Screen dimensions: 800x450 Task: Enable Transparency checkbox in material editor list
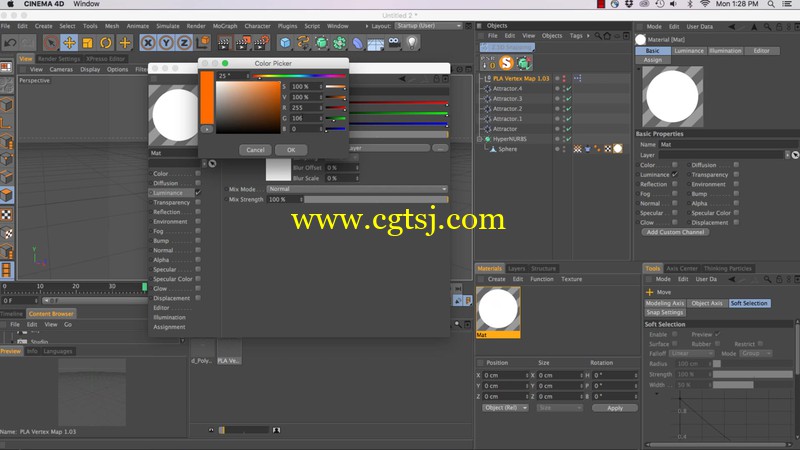[x=198, y=203]
